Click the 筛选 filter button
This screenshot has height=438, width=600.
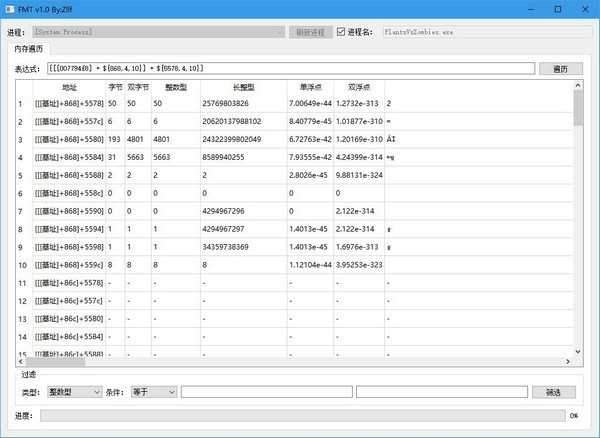pyautogui.click(x=553, y=392)
